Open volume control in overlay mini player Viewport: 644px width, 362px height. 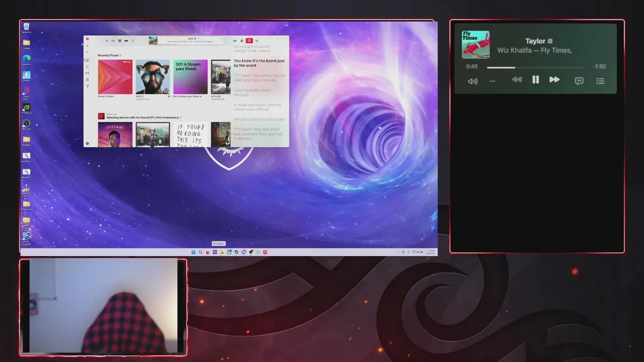tap(472, 81)
